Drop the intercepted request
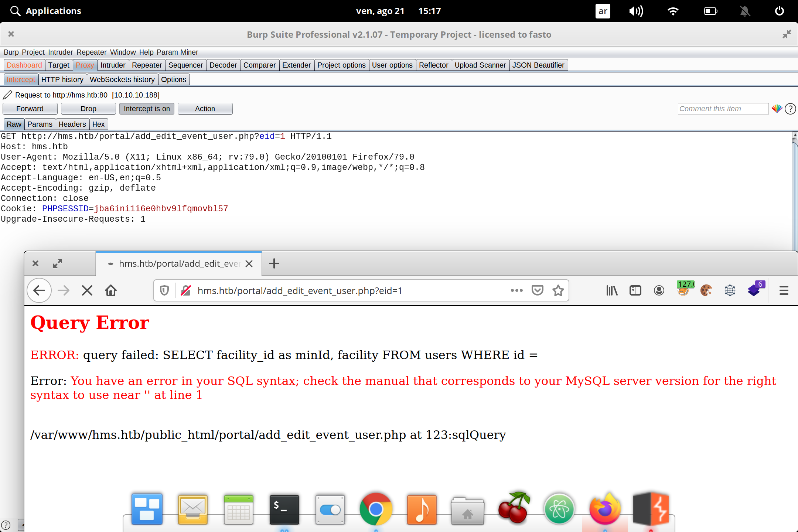Image resolution: width=798 pixels, height=532 pixels. click(88, 108)
